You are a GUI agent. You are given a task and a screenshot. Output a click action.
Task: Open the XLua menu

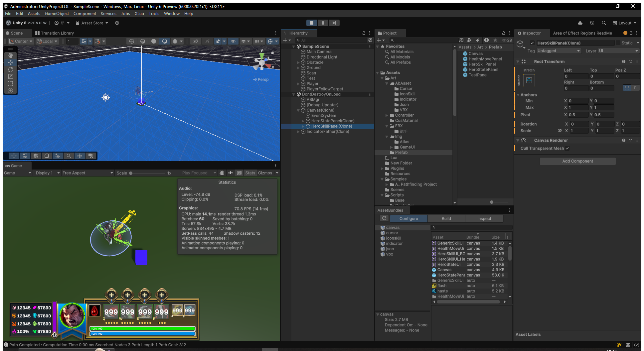tap(139, 14)
